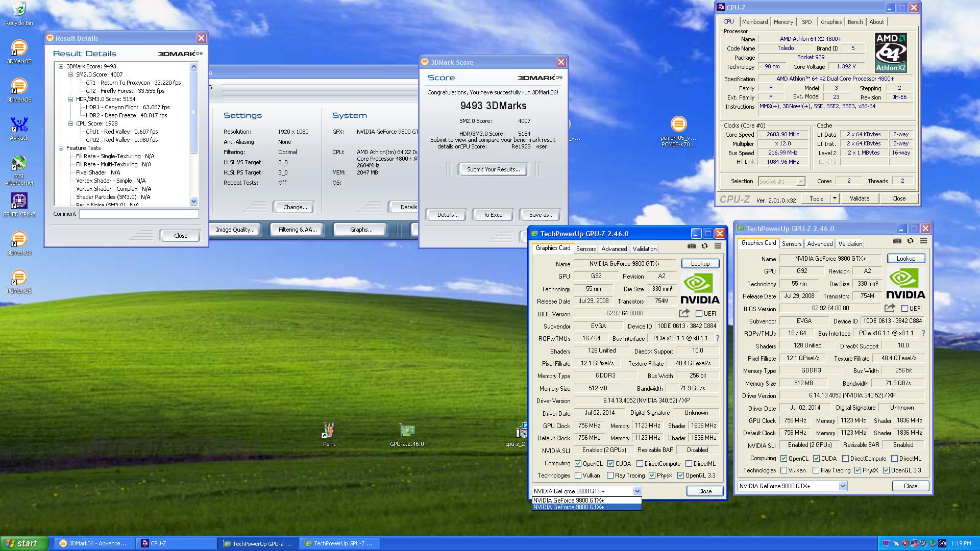Click the bus interface question mark in left GPU-Z
980x551 pixels.
(717, 338)
